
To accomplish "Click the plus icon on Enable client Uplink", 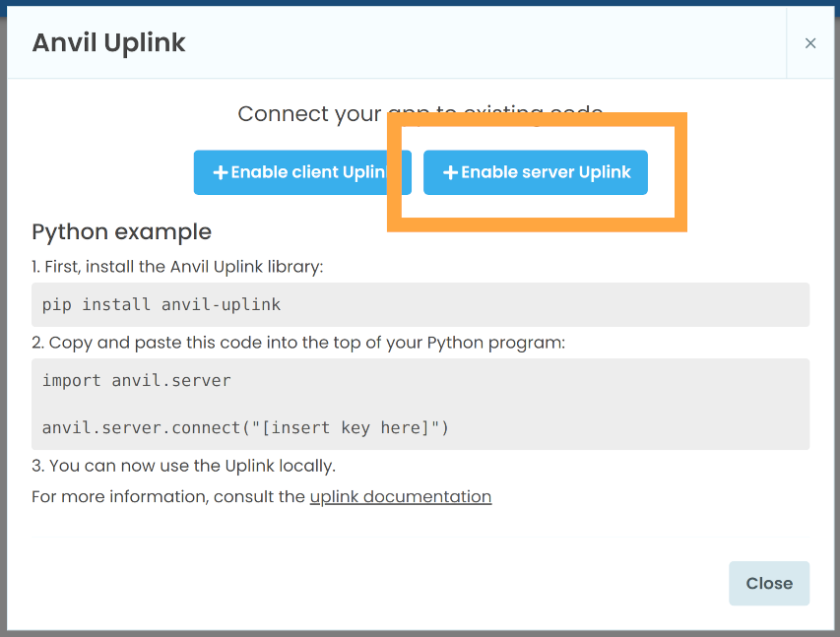I will click(221, 172).
